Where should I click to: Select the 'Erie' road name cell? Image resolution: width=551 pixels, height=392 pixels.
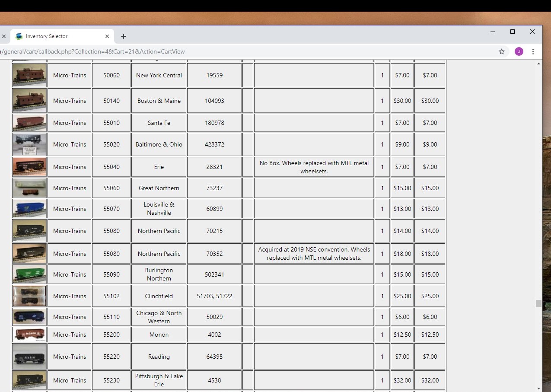(x=159, y=167)
